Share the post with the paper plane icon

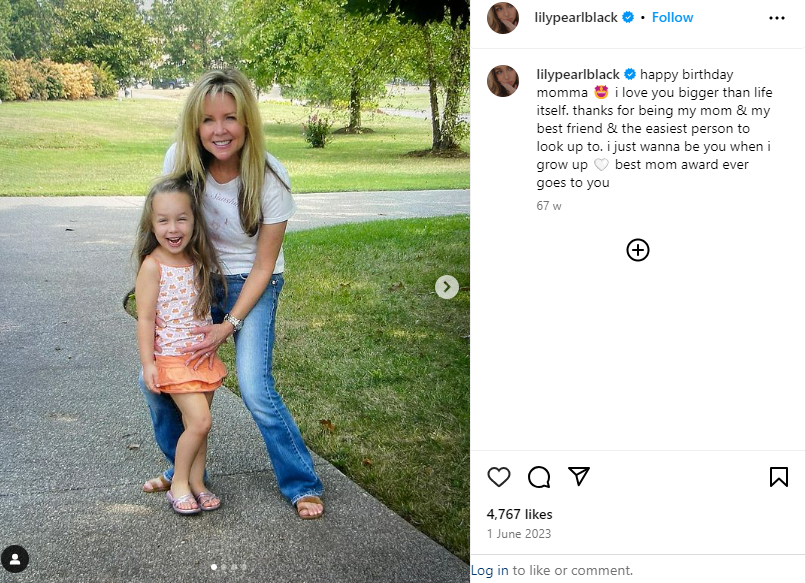pyautogui.click(x=579, y=476)
